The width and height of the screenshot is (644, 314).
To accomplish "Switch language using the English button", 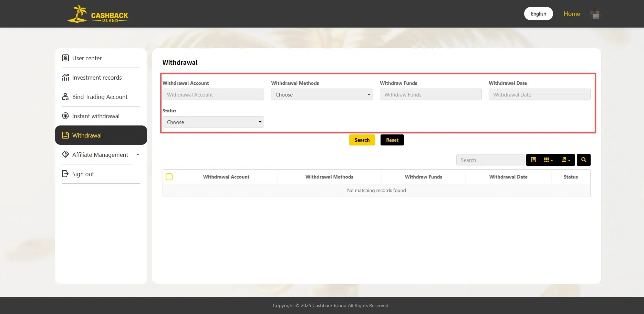I will coord(538,13).
